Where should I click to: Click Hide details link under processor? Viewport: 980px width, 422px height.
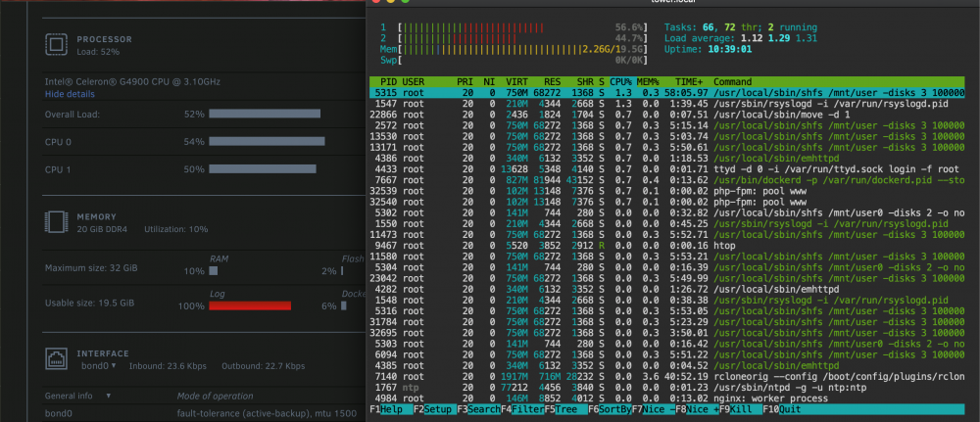click(x=70, y=94)
